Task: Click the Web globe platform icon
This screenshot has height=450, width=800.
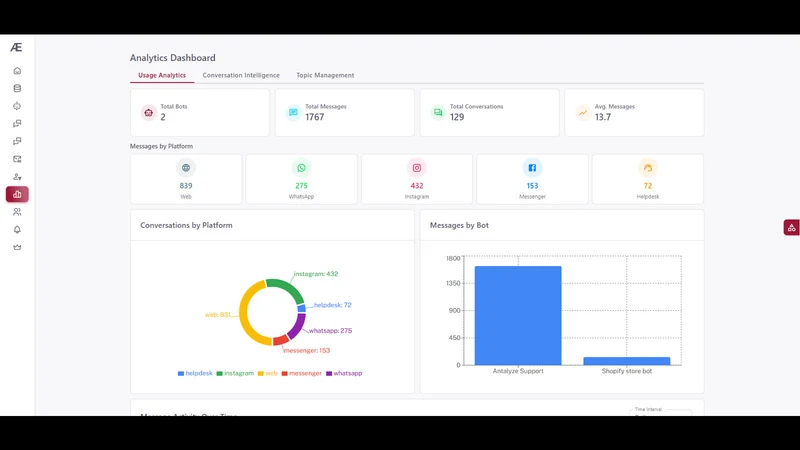Action: pos(186,168)
